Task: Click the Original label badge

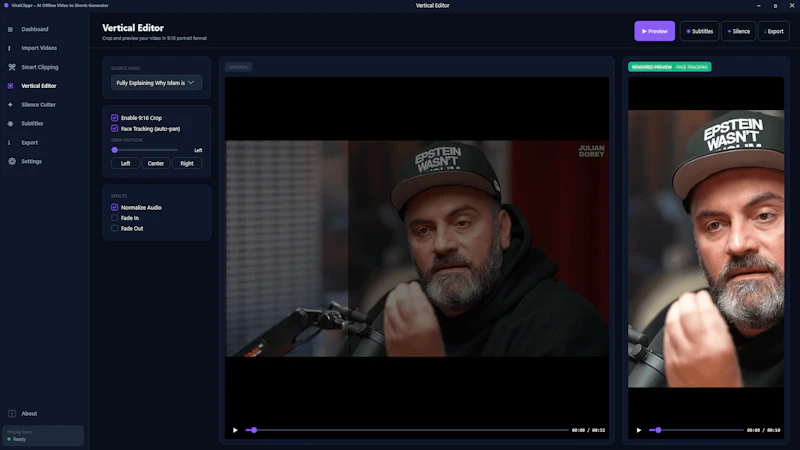Action: (238, 67)
